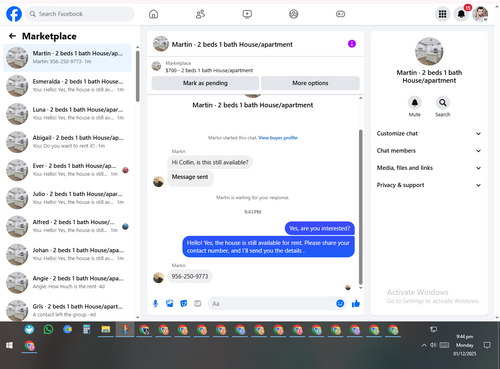
Task: Open the volume icon in system tray
Action: coord(433,345)
